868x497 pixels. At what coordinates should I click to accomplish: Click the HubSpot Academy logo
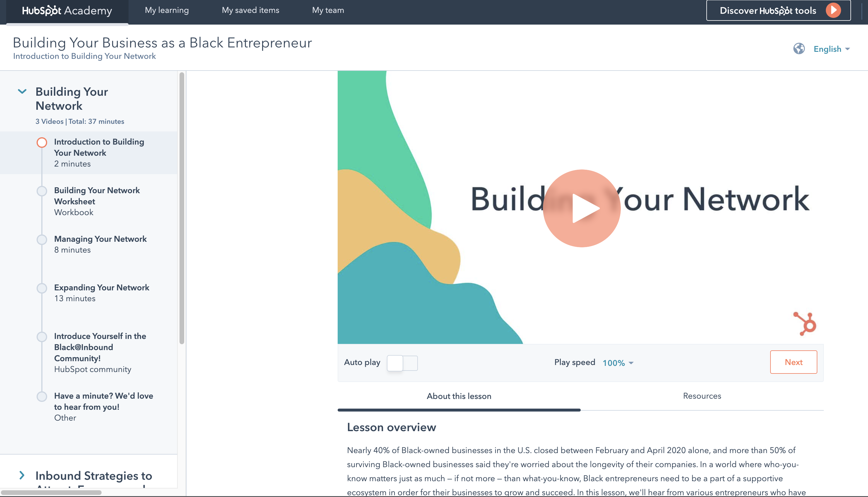(67, 11)
